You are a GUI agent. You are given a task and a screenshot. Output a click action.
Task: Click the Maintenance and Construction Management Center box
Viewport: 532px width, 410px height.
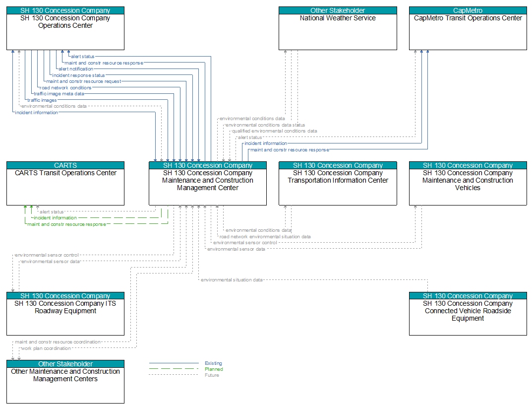[208, 184]
